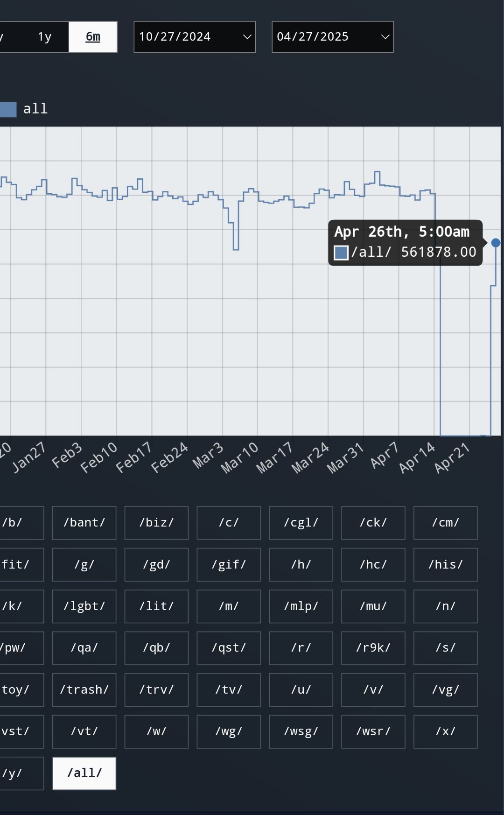504x815 pixels.
Task: Click the highlighted data point on the chart
Action: pos(496,243)
